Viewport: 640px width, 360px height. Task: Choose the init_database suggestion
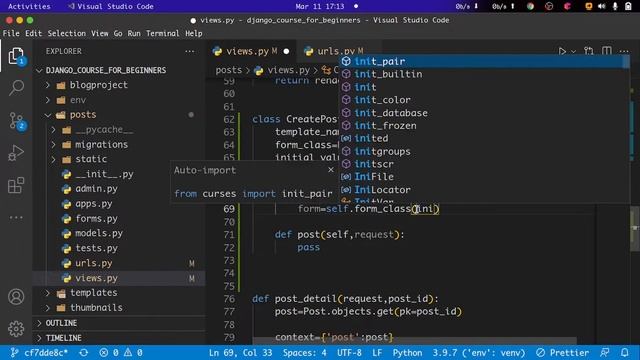tap(484, 113)
